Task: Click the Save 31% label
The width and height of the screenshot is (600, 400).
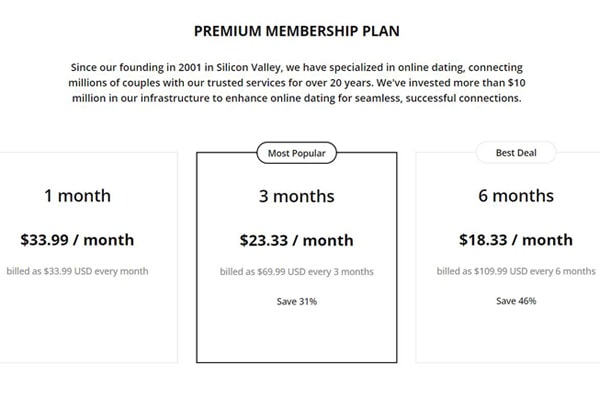Action: [297, 302]
